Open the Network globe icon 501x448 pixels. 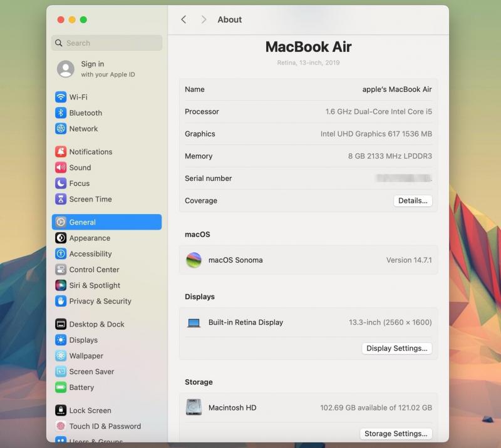[x=61, y=128]
